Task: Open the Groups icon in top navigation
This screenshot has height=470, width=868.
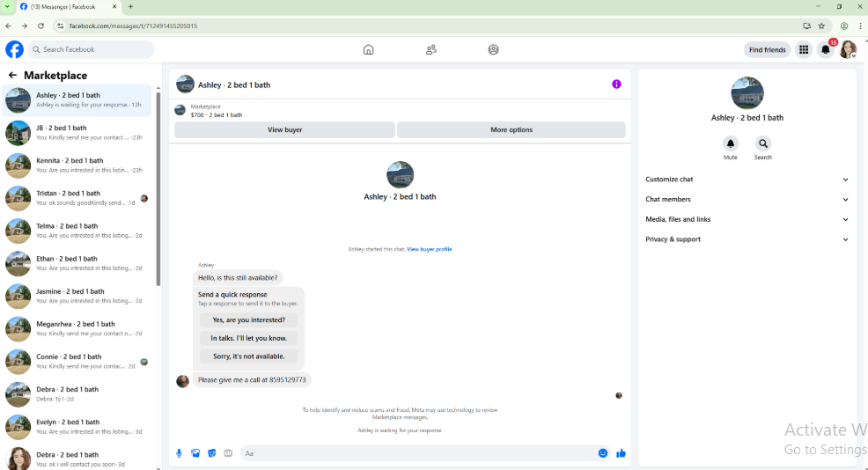Action: tap(493, 50)
